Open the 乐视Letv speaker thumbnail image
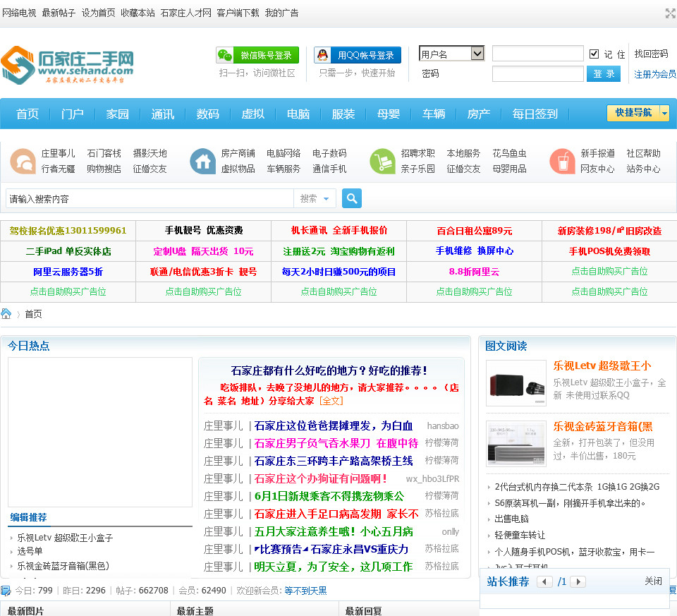 (516, 383)
